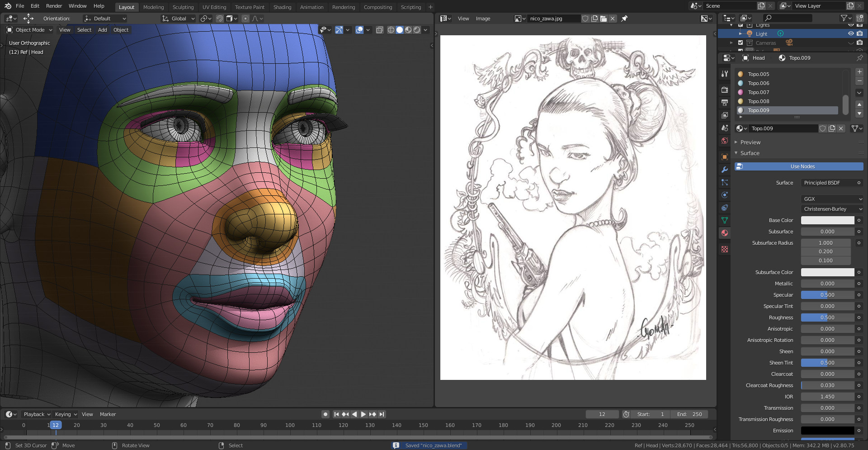Click the pin icon in properties header

point(859,58)
